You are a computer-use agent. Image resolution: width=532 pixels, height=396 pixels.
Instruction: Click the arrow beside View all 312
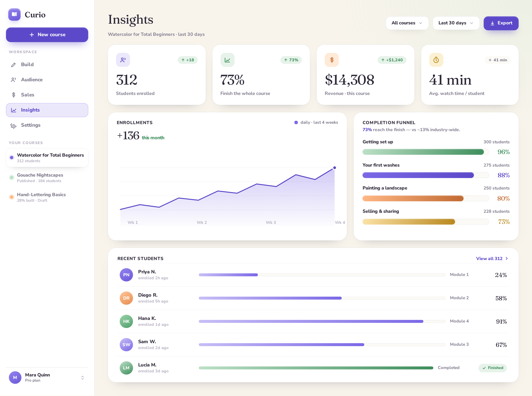(507, 258)
